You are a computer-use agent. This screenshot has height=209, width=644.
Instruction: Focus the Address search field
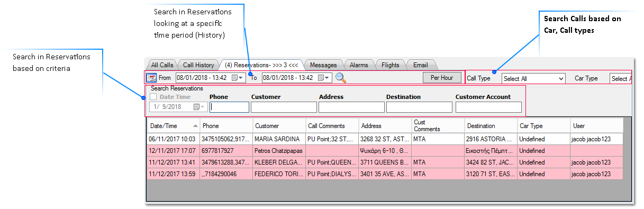[351, 107]
